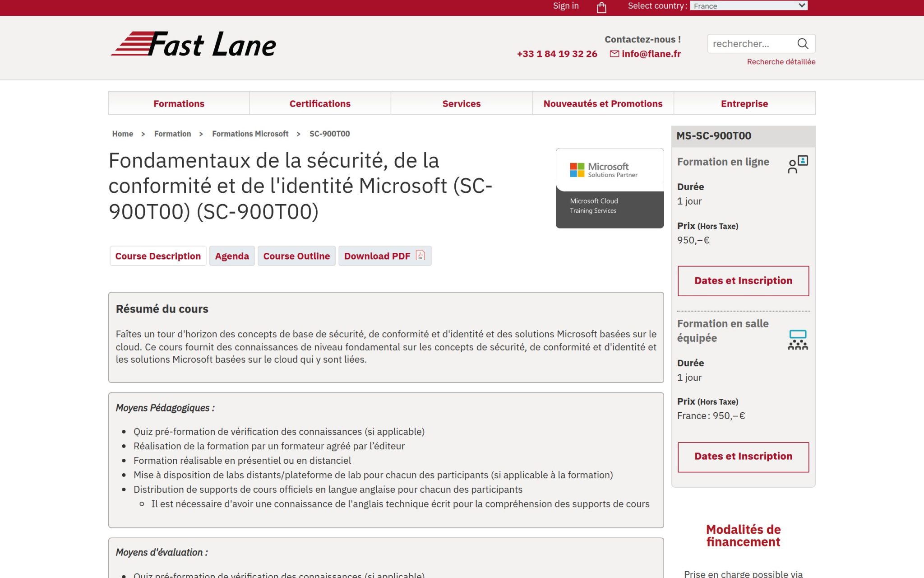
Task: Click the phone number +33 1 84 19 32 26
Action: coord(557,54)
